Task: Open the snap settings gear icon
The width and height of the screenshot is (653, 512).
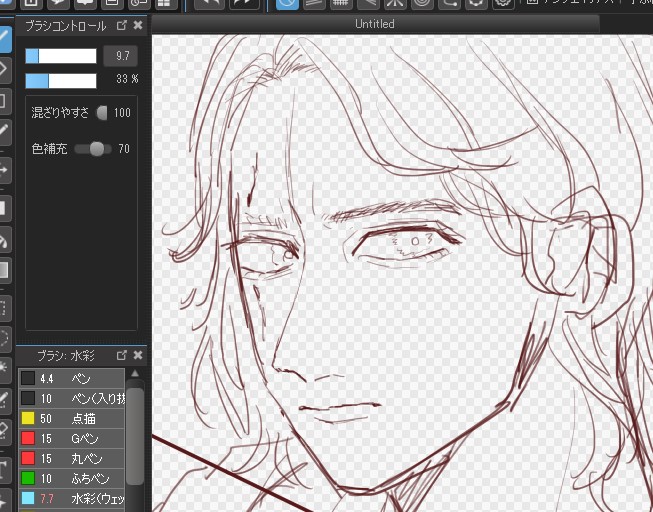Action: 503,3
